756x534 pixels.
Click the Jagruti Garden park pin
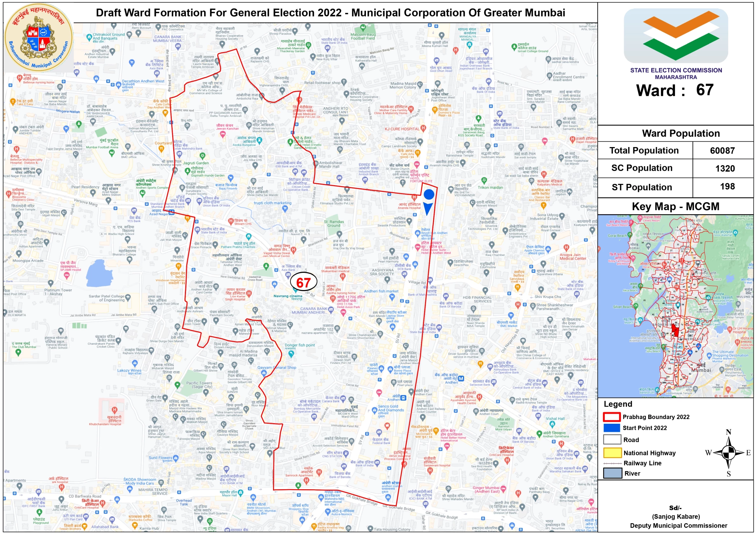tap(203, 156)
